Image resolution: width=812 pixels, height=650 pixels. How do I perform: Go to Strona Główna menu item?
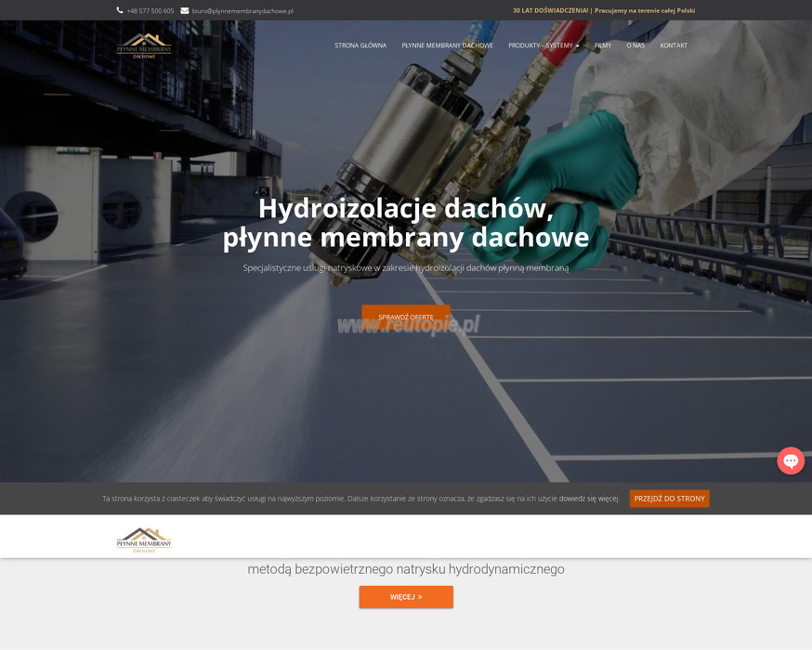(x=360, y=45)
